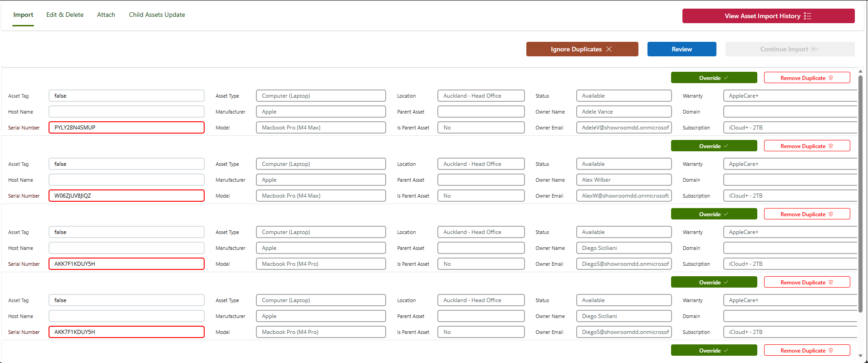Image resolution: width=868 pixels, height=363 pixels.
Task: Open View Asset Import History
Action: [x=768, y=16]
